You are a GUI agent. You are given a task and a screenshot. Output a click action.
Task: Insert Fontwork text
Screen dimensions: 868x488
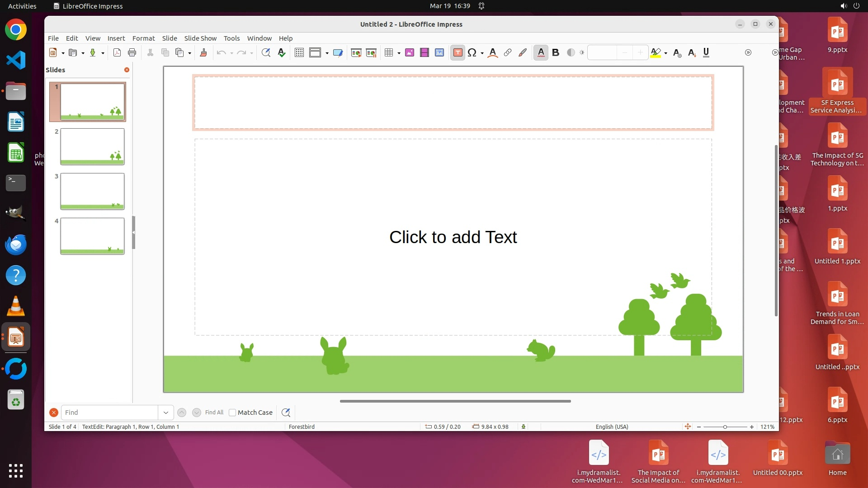point(493,53)
